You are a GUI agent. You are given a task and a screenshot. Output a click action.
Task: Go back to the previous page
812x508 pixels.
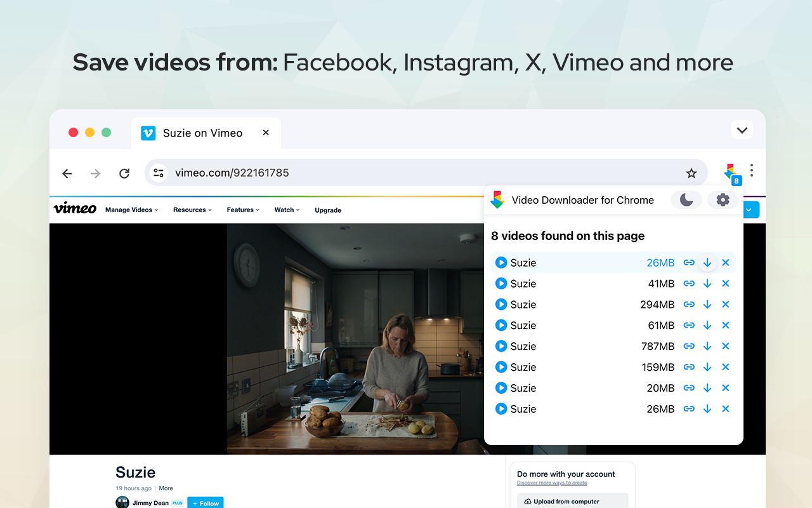tap(67, 173)
